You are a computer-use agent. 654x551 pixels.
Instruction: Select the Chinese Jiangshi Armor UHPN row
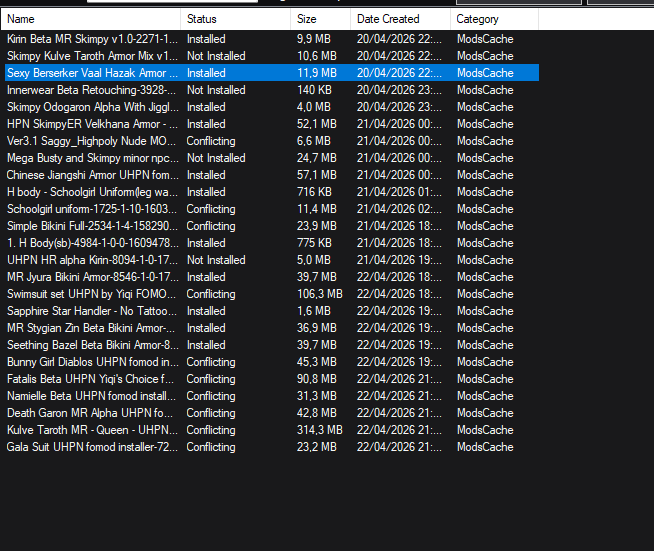point(272,175)
